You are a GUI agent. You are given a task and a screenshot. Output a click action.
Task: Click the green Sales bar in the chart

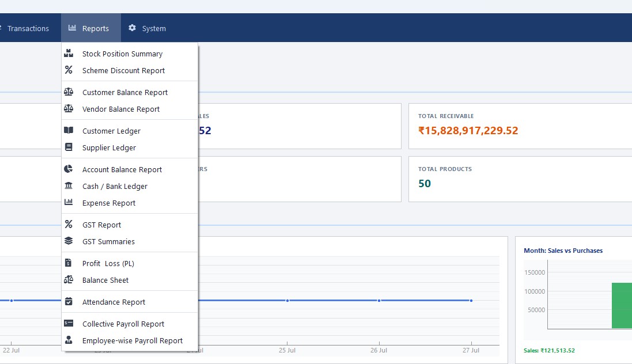[x=622, y=306]
